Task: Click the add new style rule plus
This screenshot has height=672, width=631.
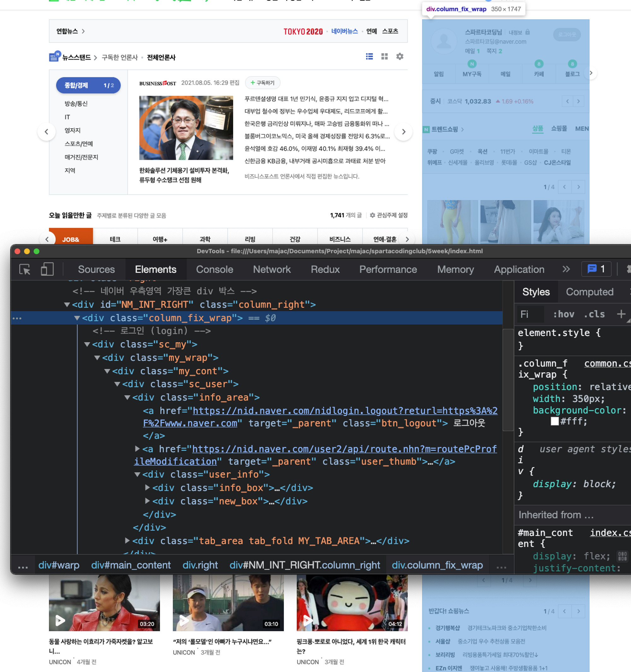Action: [621, 314]
